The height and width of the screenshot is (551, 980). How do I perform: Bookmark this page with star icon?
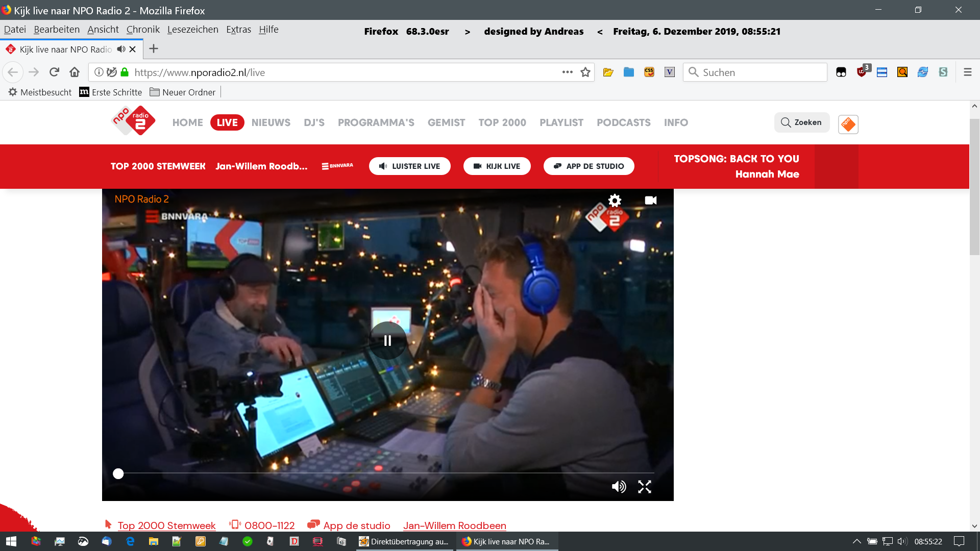[585, 72]
